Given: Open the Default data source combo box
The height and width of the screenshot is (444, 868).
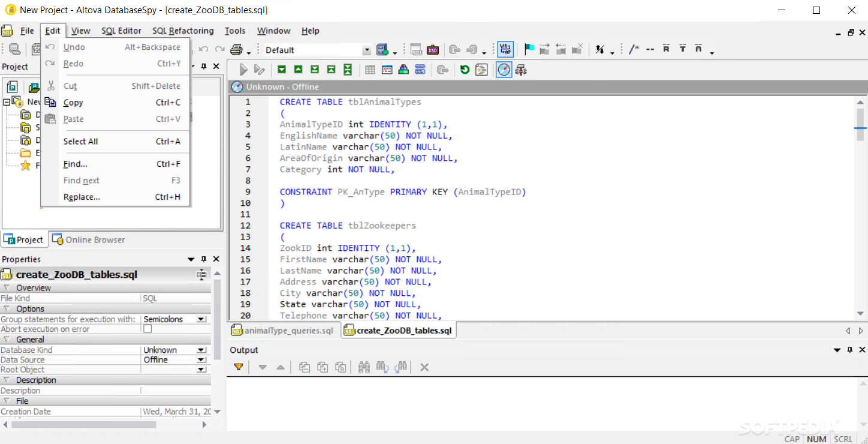Looking at the screenshot, I should [x=318, y=50].
